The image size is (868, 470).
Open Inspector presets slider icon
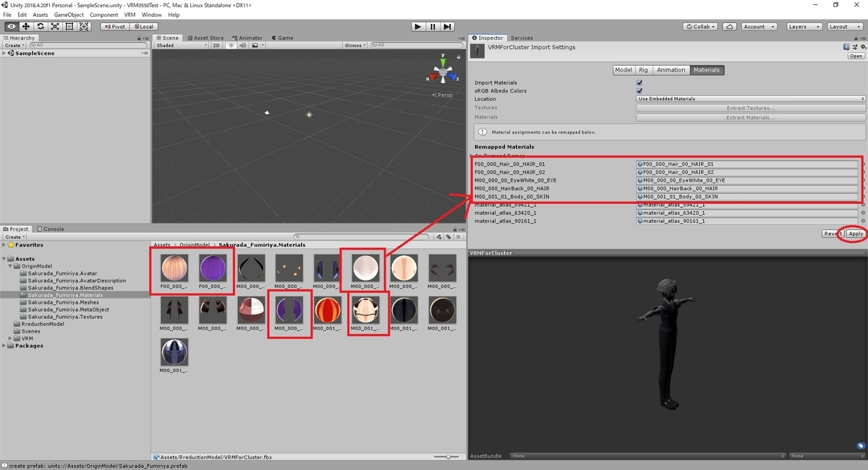pyautogui.click(x=854, y=47)
